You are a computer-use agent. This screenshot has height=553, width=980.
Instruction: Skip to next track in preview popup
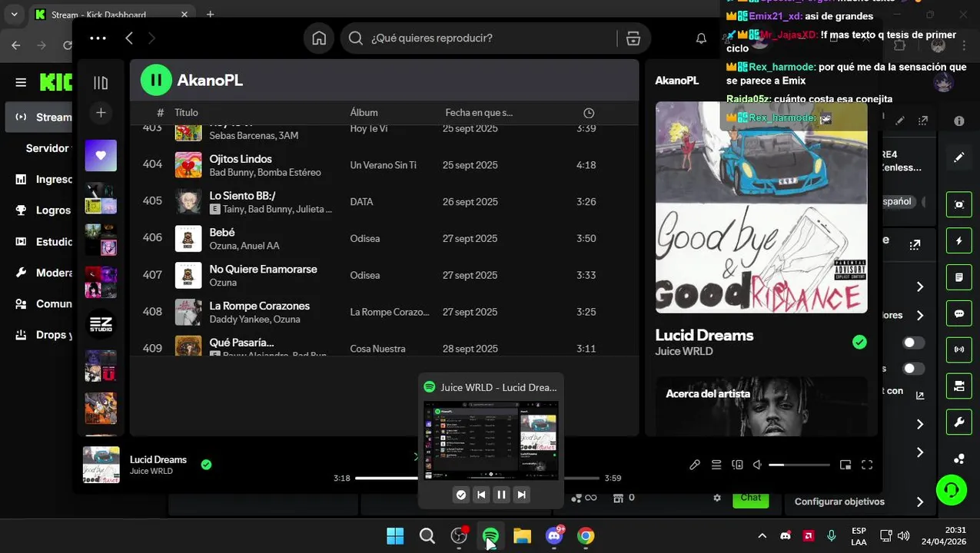[x=521, y=495]
